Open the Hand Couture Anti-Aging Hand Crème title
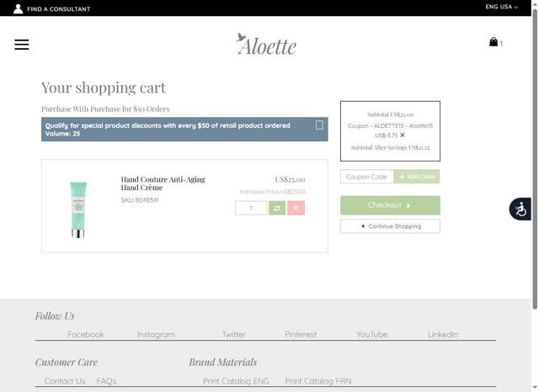 coord(163,183)
